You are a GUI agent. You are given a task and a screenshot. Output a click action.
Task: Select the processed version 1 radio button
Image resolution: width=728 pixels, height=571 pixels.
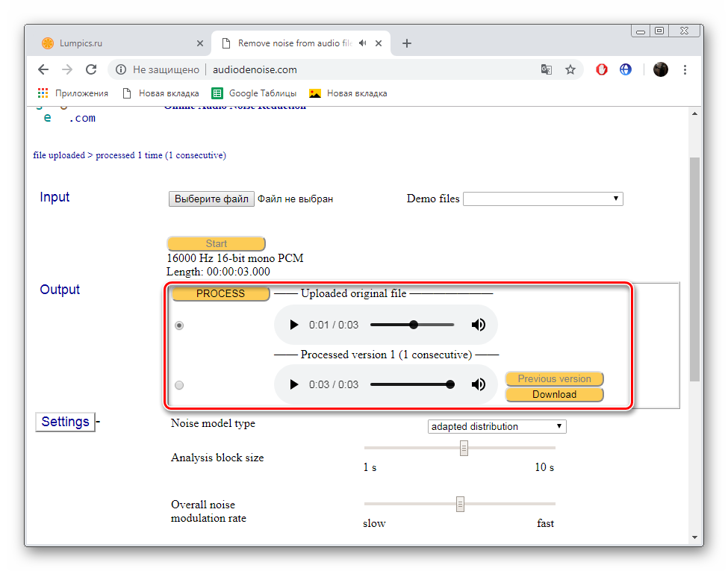179,385
